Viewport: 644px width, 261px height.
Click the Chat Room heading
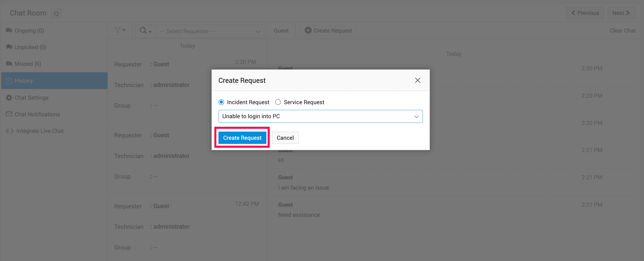click(x=28, y=13)
